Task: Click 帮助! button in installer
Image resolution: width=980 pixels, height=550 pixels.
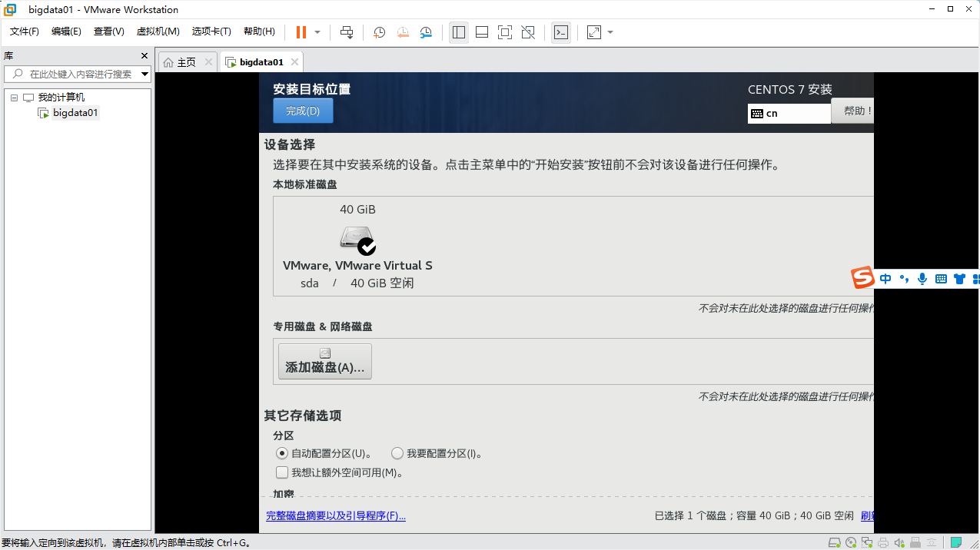Action: [853, 111]
